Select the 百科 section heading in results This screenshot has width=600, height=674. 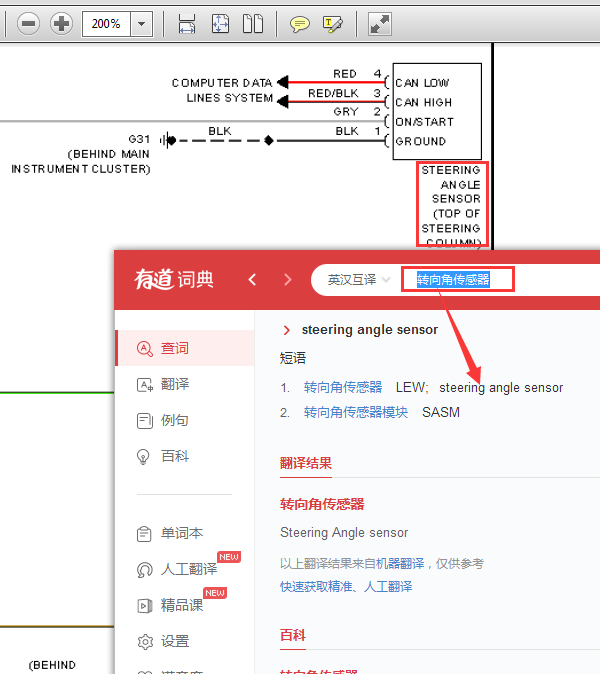[293, 635]
